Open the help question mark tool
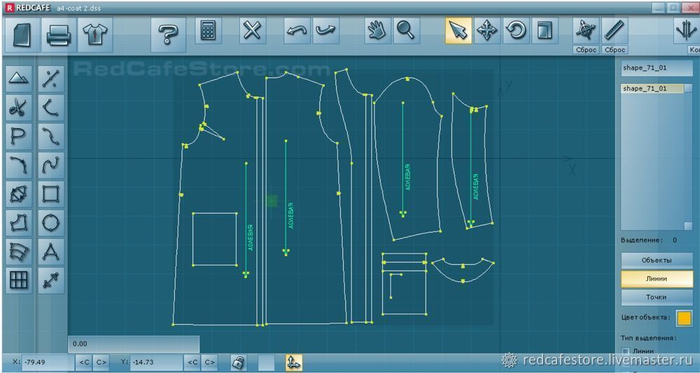The height and width of the screenshot is (373, 700). pos(168,35)
